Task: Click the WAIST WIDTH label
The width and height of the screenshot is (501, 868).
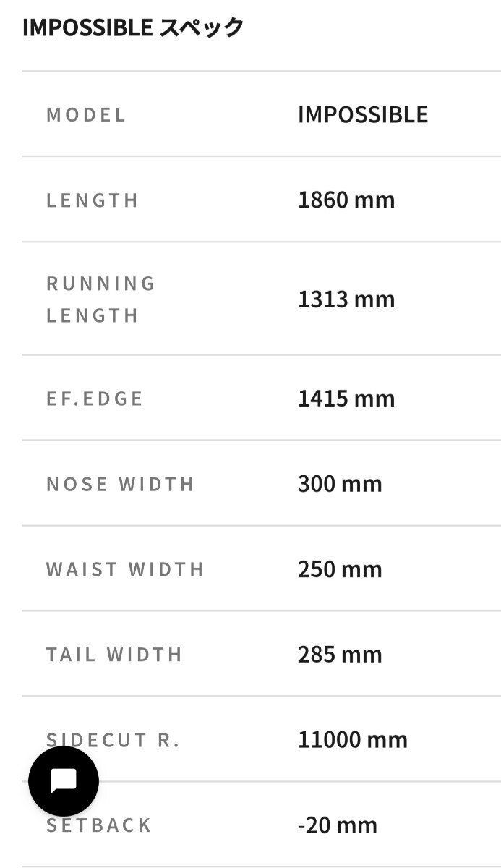Action: click(126, 569)
